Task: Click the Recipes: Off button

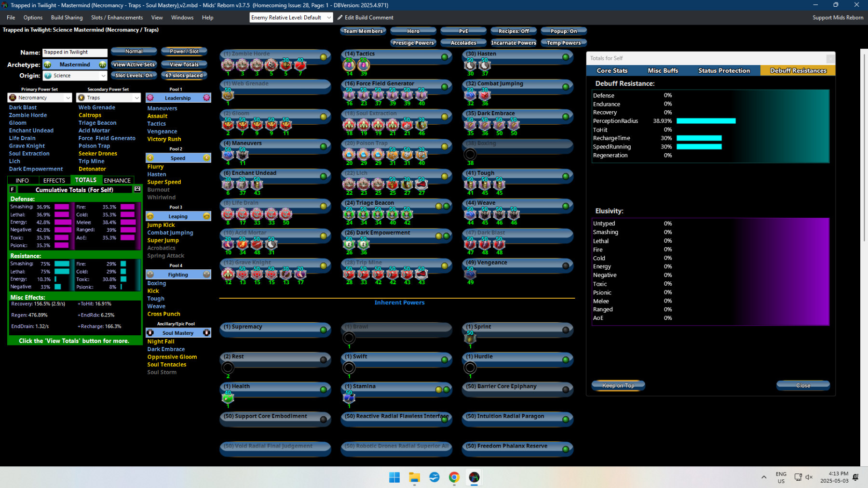Action: (x=514, y=31)
